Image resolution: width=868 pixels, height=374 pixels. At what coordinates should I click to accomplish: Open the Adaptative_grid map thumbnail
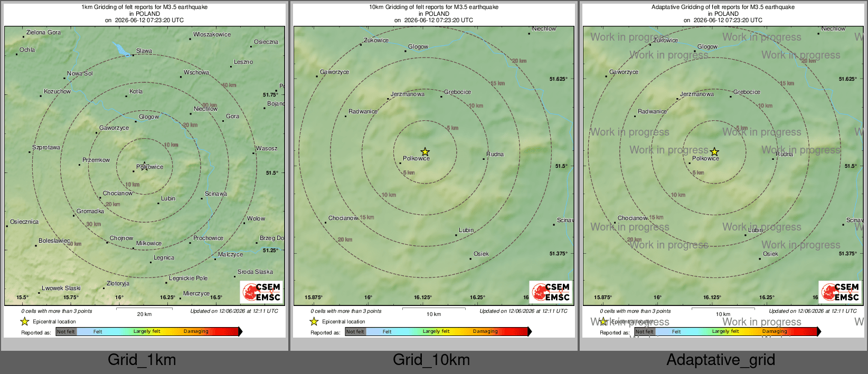[x=723, y=170]
